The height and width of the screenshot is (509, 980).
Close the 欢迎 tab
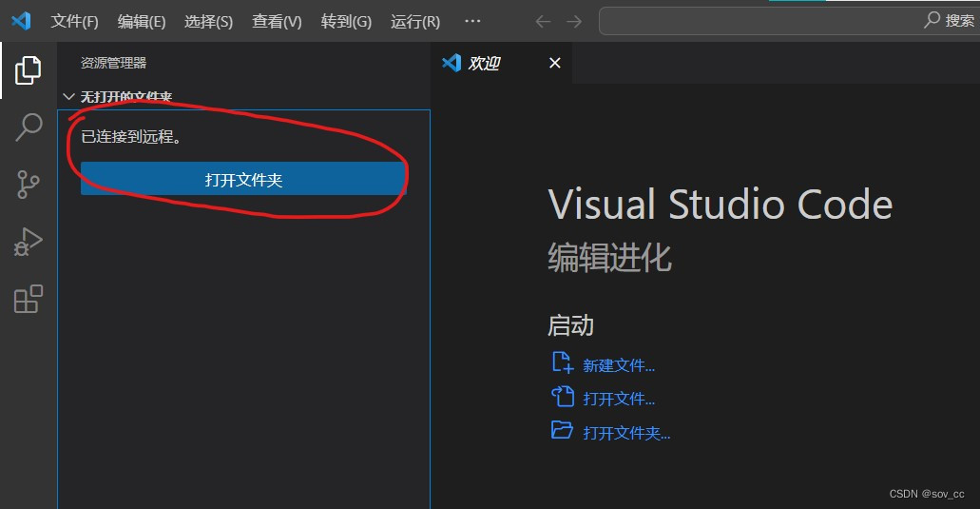click(x=554, y=63)
